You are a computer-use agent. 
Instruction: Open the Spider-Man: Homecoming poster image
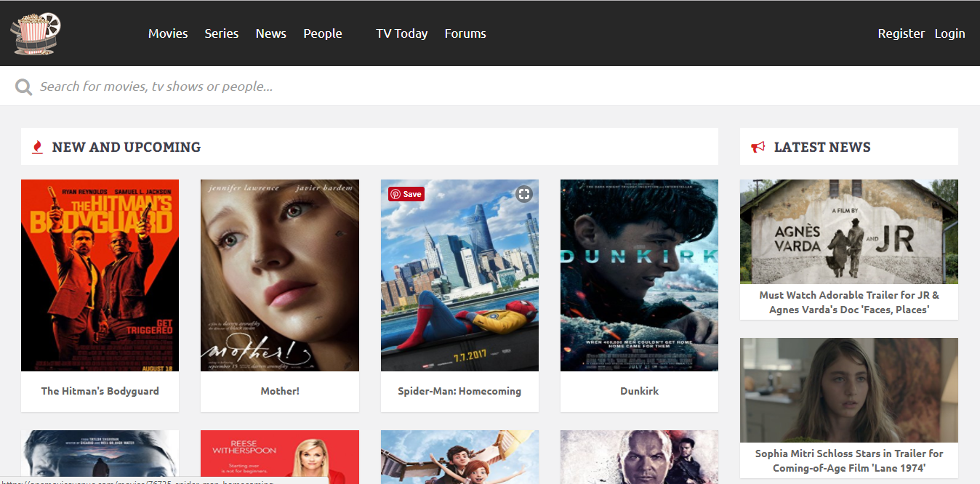(459, 275)
